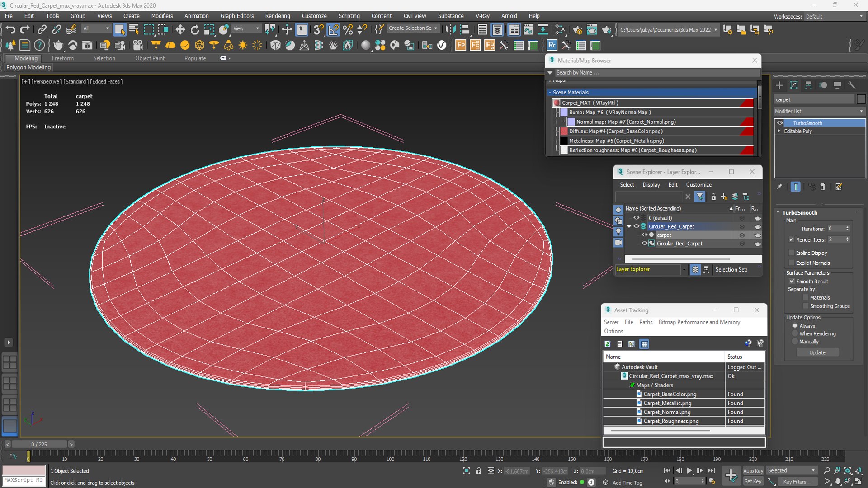The width and height of the screenshot is (868, 488).
Task: Refresh the Asset Tracking list
Action: 608,344
